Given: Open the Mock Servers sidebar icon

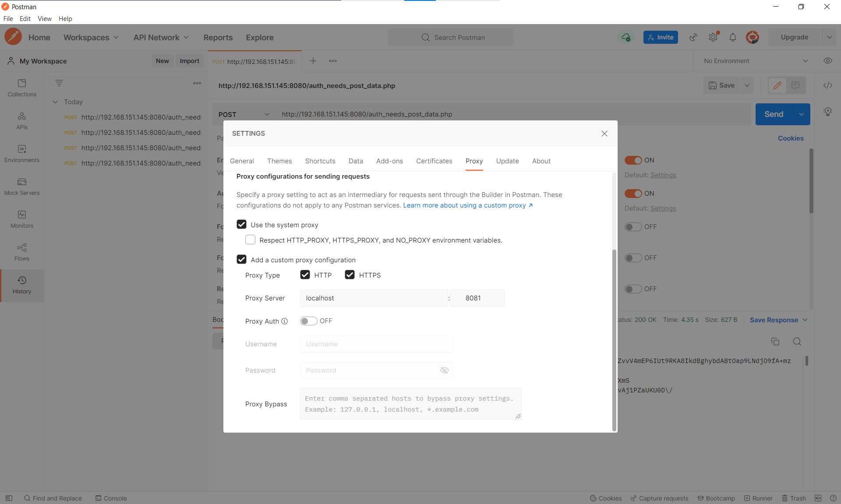Looking at the screenshot, I should (22, 186).
